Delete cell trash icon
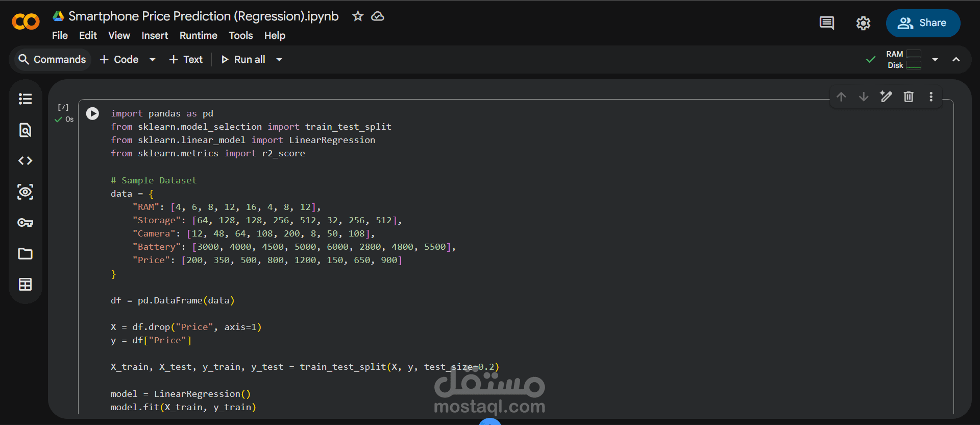 [909, 97]
